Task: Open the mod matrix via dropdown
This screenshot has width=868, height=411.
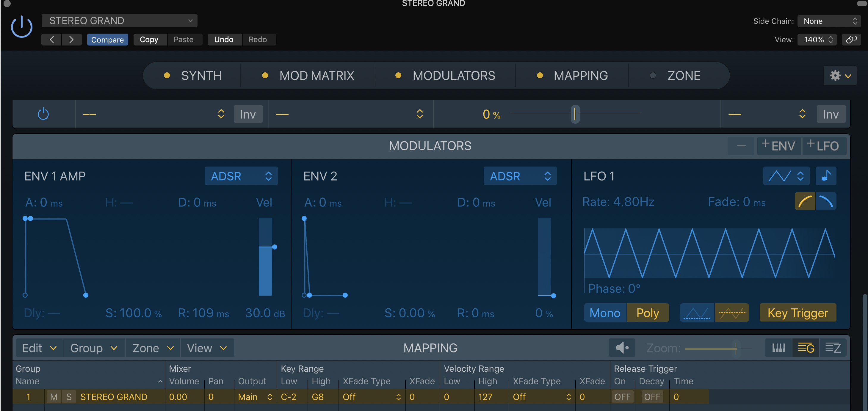Action: [x=767, y=114]
